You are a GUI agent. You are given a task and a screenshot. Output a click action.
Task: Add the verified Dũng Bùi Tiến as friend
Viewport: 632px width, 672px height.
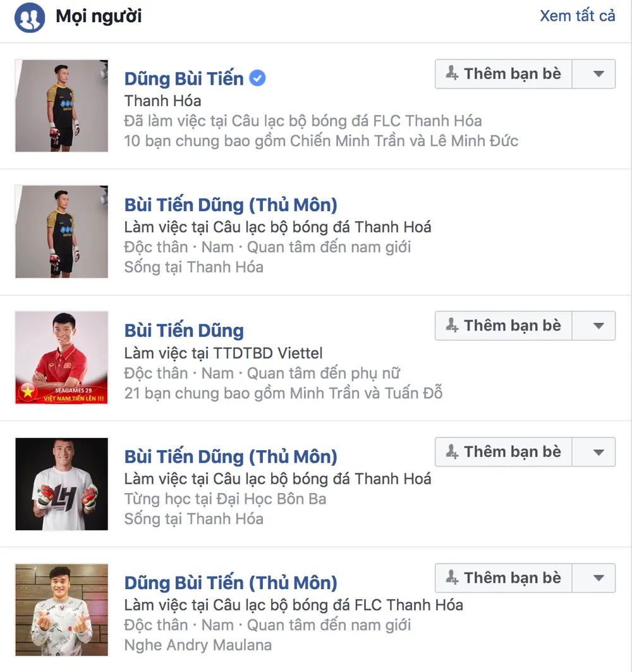point(504,74)
